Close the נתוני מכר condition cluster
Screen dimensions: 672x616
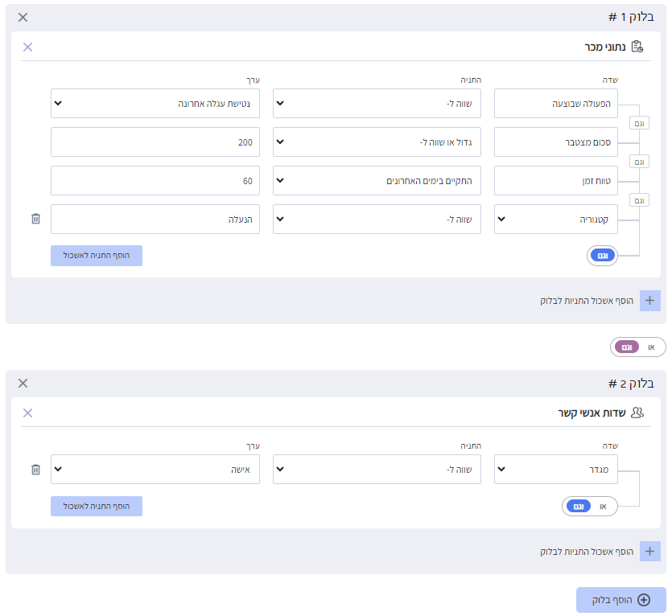click(x=28, y=47)
